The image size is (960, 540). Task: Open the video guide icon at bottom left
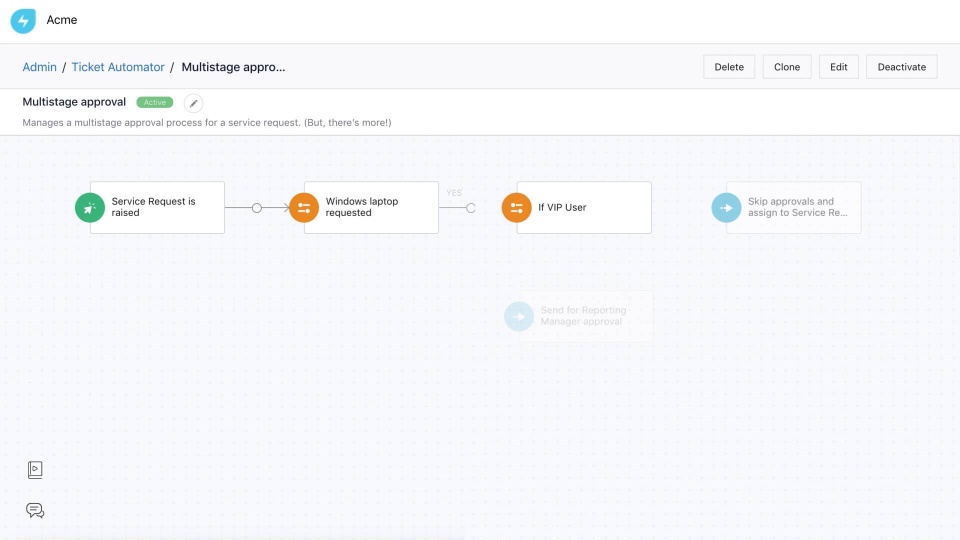(x=35, y=470)
